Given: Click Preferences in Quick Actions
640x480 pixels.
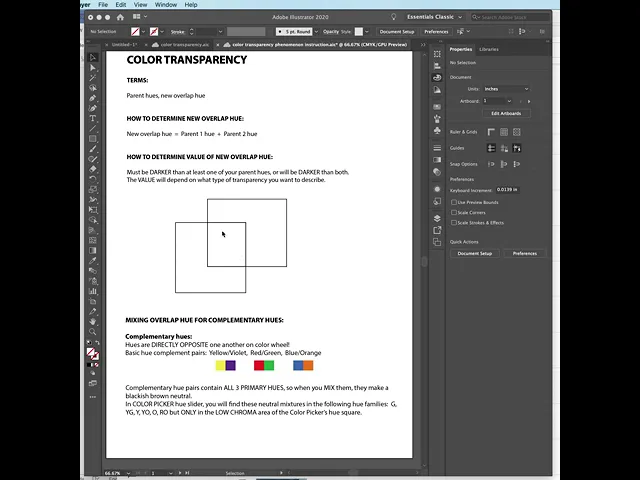Looking at the screenshot, I should [524, 253].
